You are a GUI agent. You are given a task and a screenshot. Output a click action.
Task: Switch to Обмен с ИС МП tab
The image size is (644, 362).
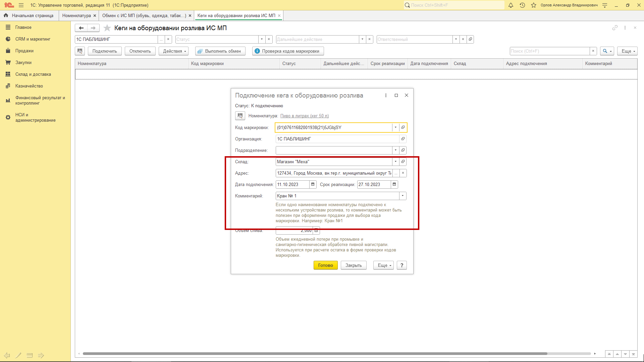144,15
